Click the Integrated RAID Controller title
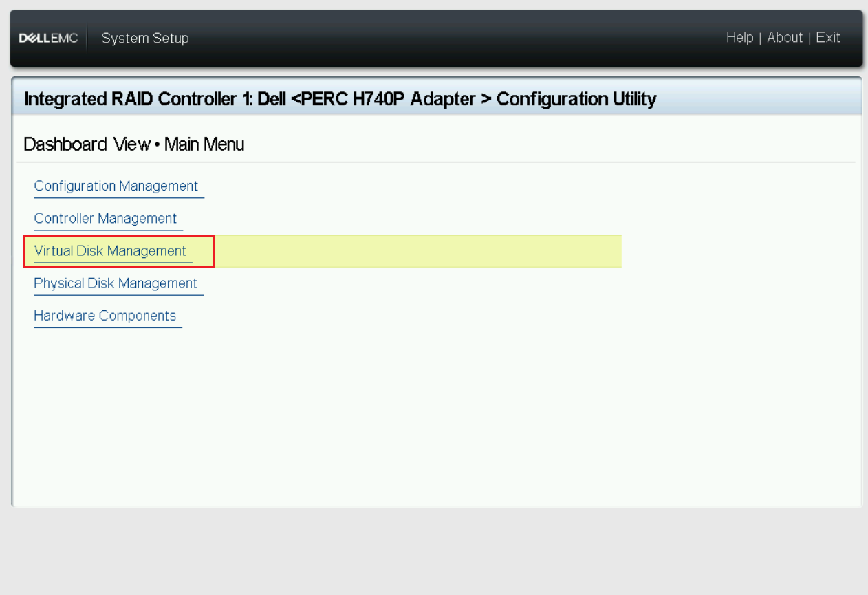 [x=340, y=99]
